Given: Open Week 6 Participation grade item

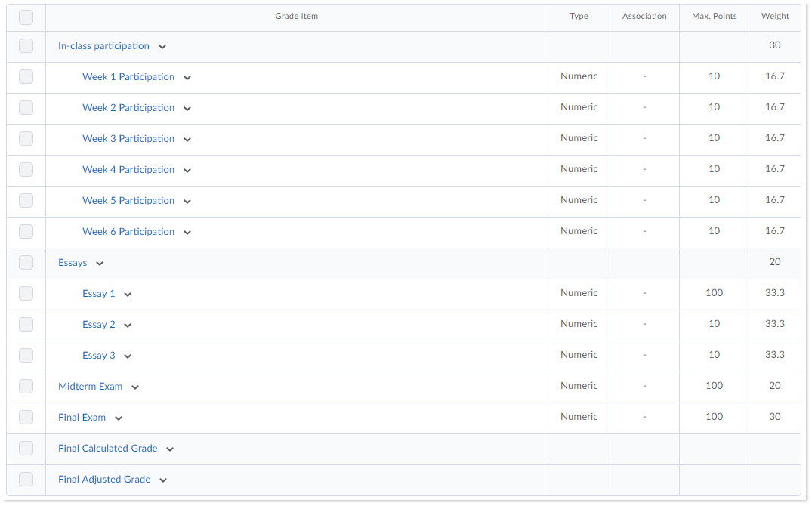Looking at the screenshot, I should click(128, 232).
